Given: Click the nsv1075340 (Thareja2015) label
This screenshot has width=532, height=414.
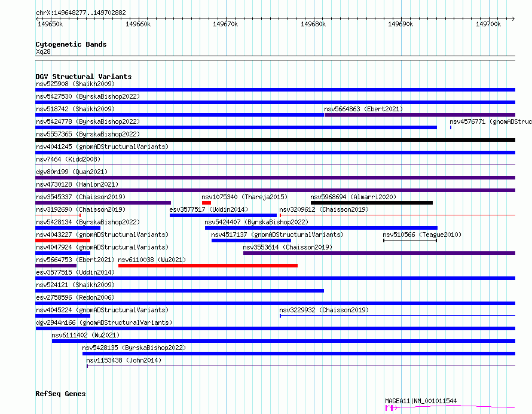Looking at the screenshot, I should (x=244, y=197).
